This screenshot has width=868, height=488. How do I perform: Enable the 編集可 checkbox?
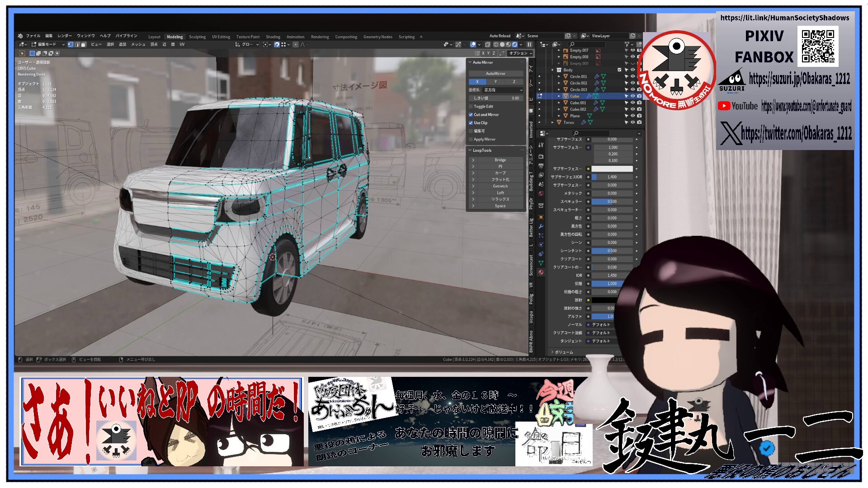(x=471, y=131)
